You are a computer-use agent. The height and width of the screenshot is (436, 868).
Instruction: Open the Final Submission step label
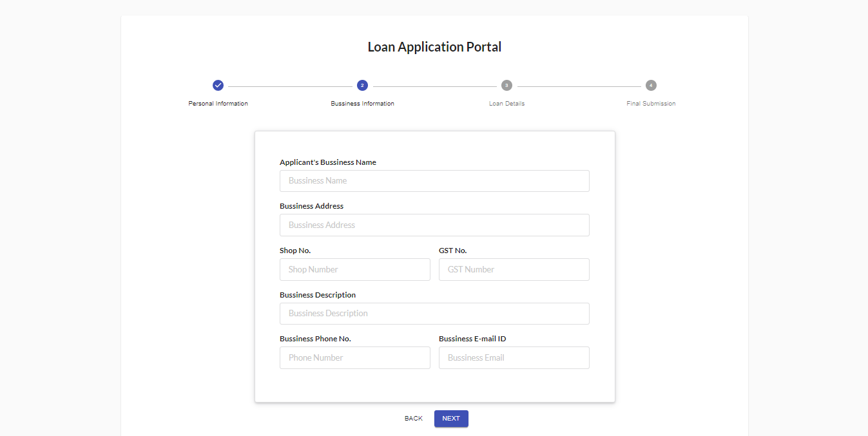pyautogui.click(x=651, y=104)
